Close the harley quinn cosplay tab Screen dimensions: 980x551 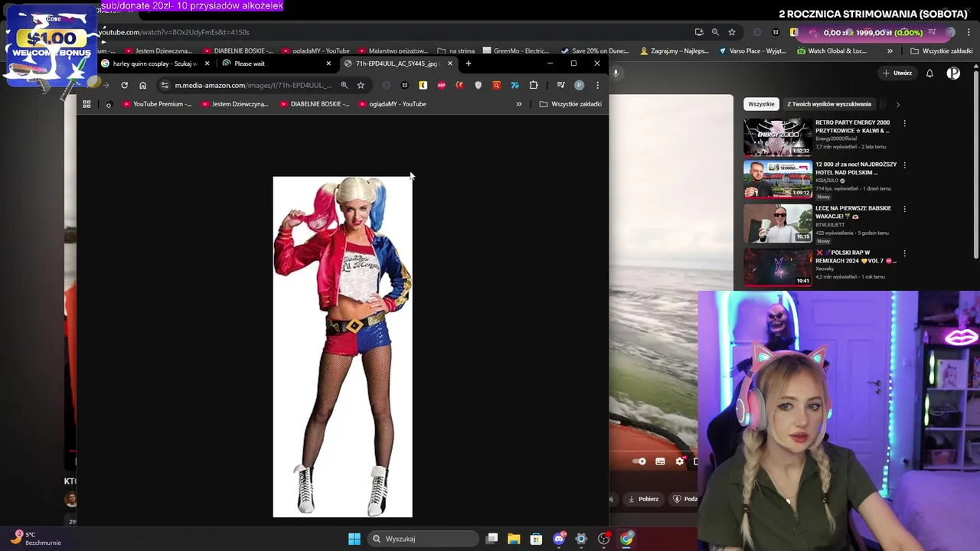pyautogui.click(x=207, y=64)
